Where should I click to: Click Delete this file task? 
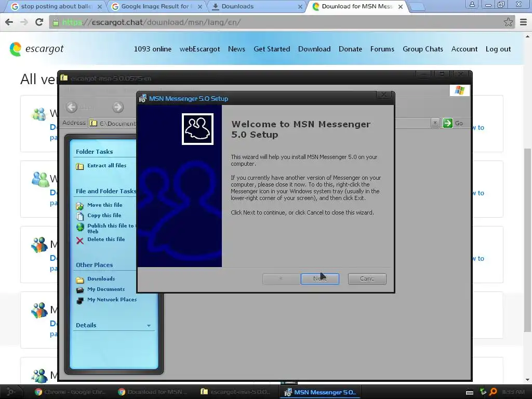[106, 239]
